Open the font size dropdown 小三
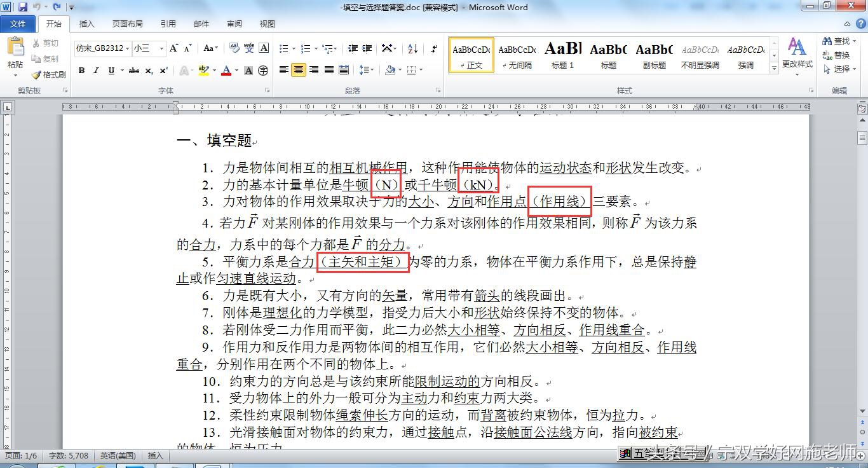This screenshot has height=468, width=868. (x=161, y=48)
